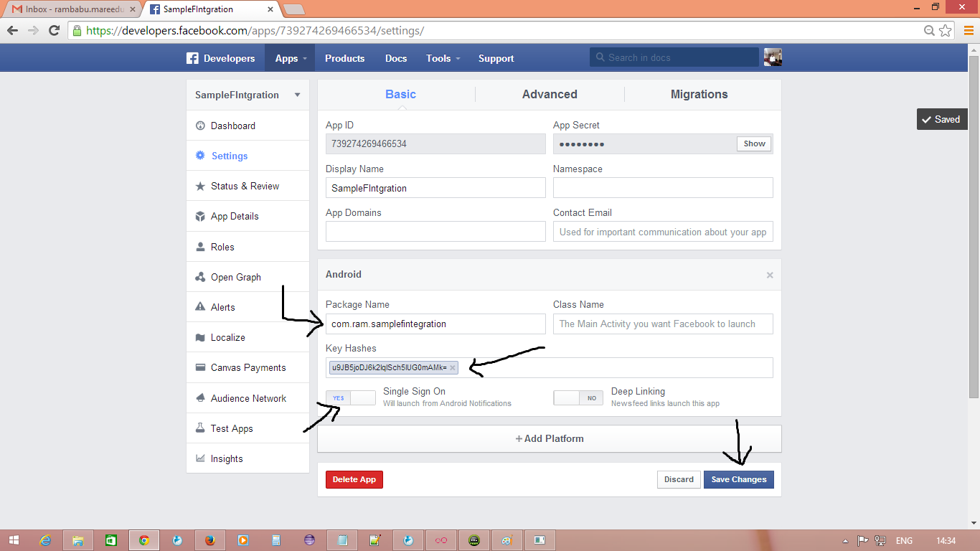Screen dimensions: 980x551
Task: Open the Calculator from taskbar
Action: [x=275, y=540]
